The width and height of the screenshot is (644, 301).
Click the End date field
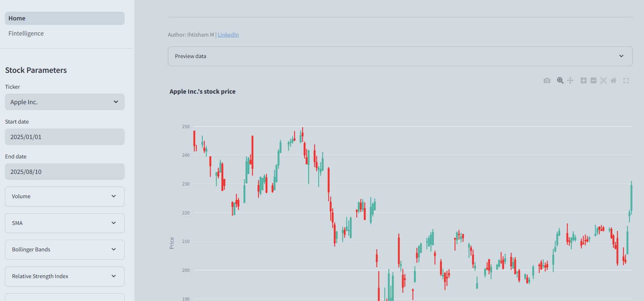point(65,172)
